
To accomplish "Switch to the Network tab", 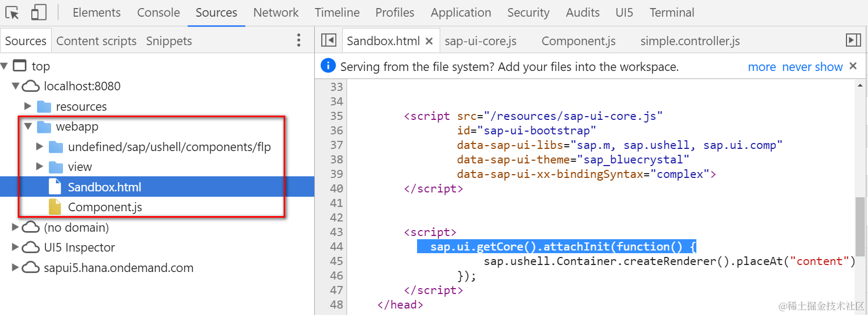I will coord(276,12).
